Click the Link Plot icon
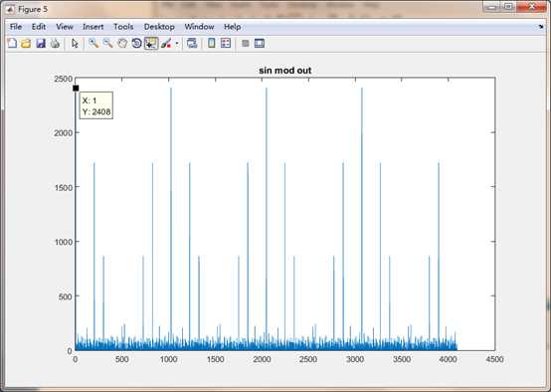The height and width of the screenshot is (392, 551). tap(192, 43)
